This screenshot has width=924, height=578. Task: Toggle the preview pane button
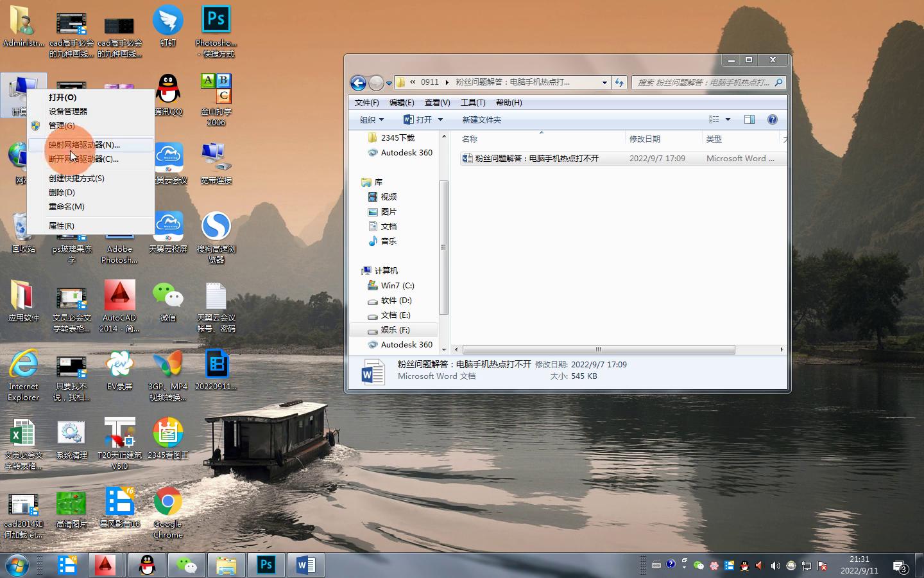coord(749,119)
